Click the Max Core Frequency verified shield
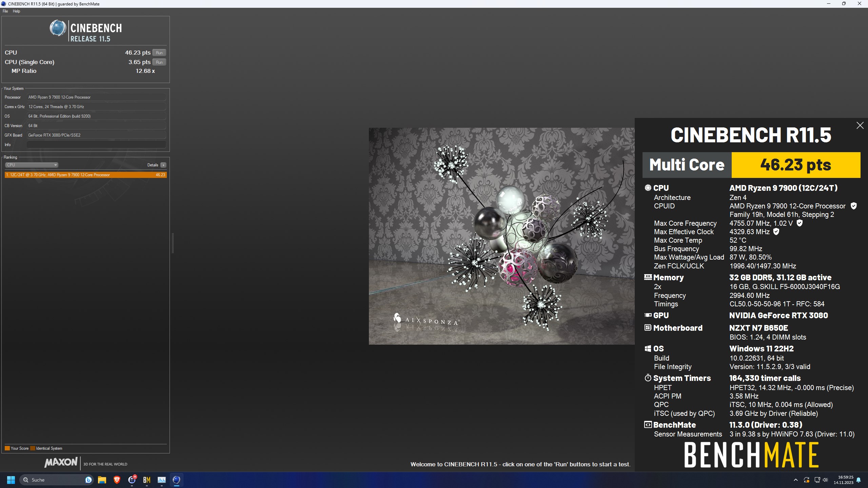868x488 pixels. [800, 223]
